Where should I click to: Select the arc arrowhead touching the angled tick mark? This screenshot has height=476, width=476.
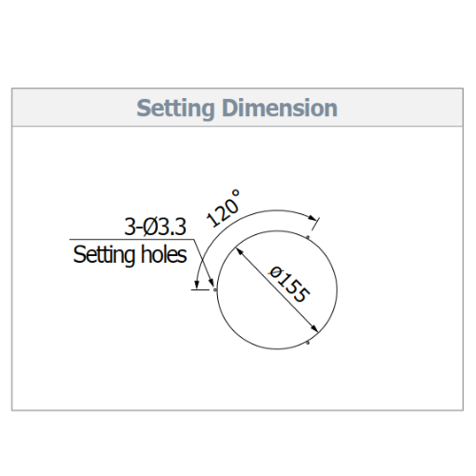tap(312, 217)
